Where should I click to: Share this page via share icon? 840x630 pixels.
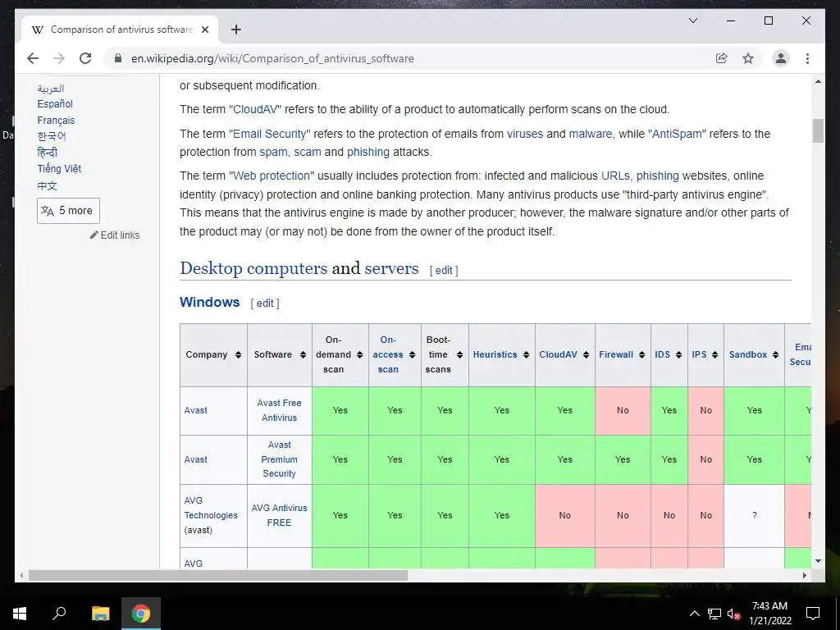tap(722, 58)
